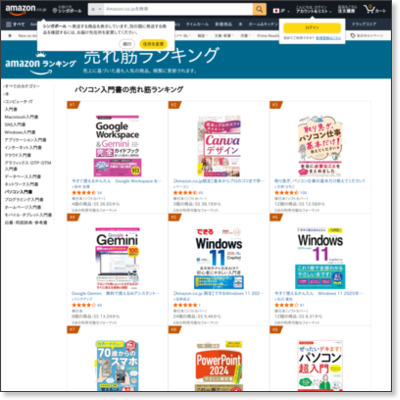Click the Amazon ranking crown logo
The height and width of the screenshot is (400, 400).
[40, 63]
